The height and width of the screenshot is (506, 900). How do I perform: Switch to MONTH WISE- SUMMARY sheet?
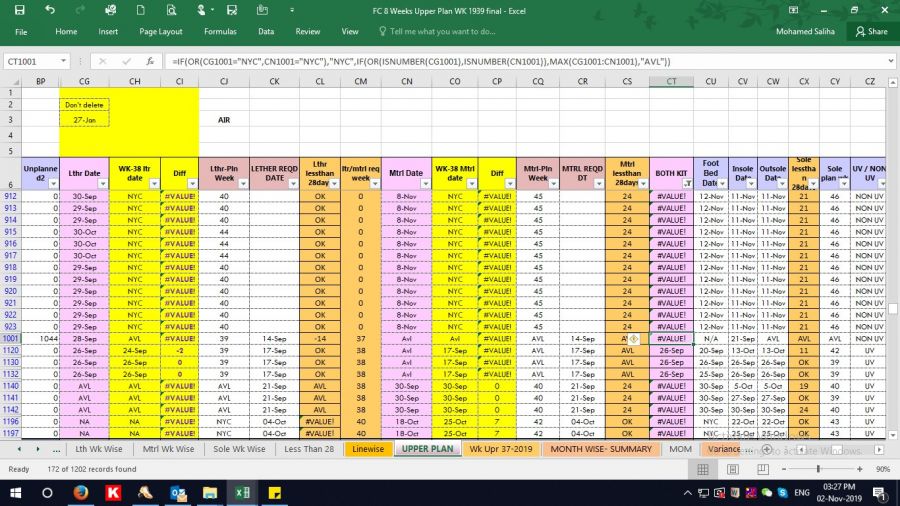click(x=601, y=449)
